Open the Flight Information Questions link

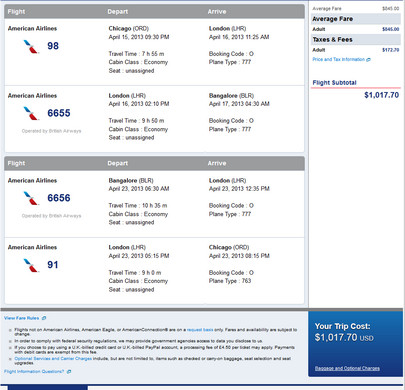coord(34,371)
